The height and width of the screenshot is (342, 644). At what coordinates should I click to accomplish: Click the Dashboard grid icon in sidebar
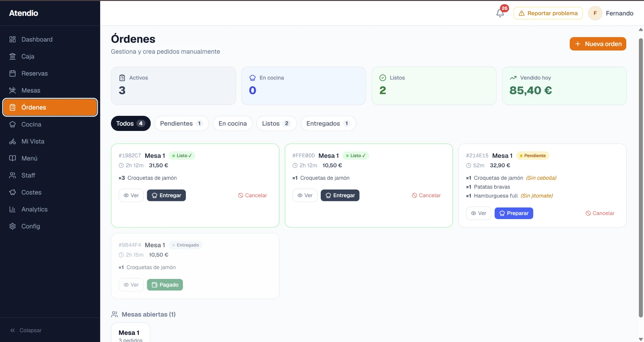(13, 39)
